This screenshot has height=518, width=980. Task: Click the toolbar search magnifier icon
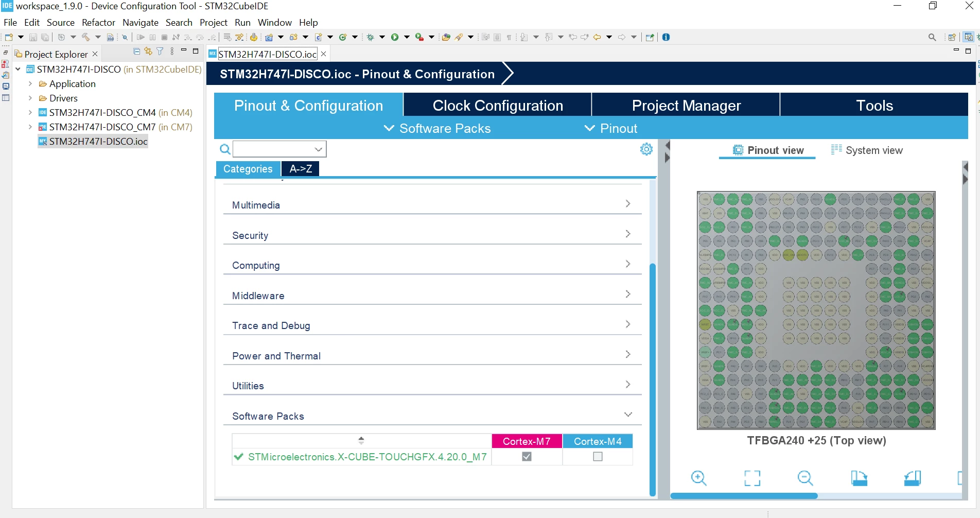(932, 37)
